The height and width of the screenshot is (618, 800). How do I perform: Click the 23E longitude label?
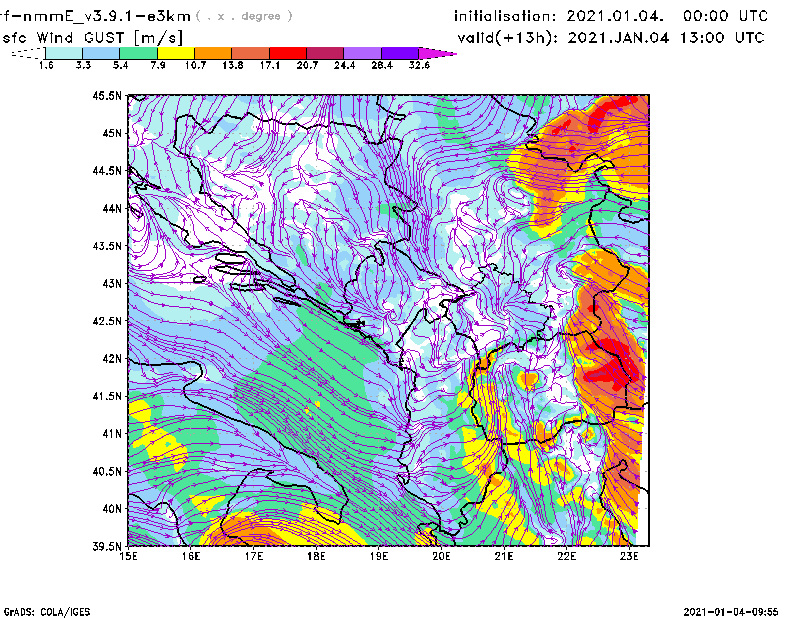[629, 556]
